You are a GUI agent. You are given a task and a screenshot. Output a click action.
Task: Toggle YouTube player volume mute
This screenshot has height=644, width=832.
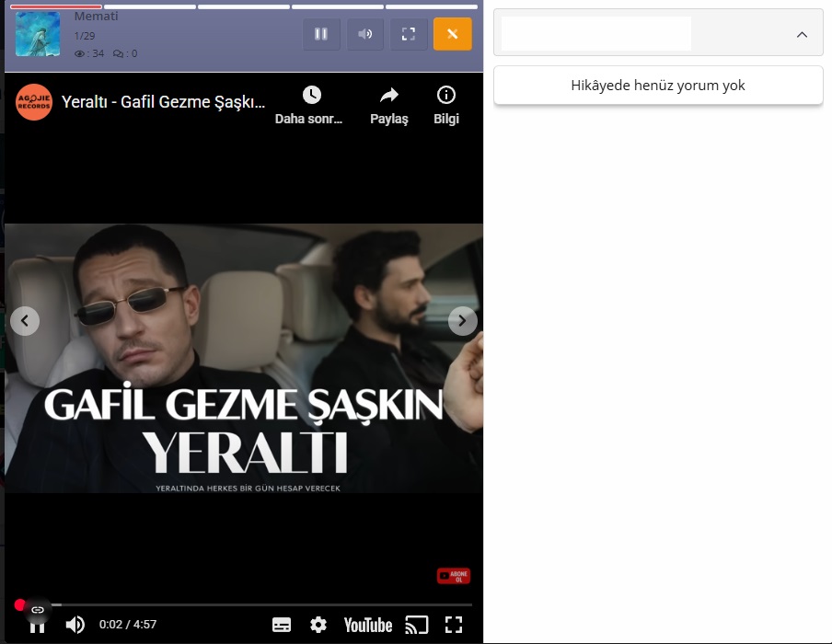tap(75, 625)
